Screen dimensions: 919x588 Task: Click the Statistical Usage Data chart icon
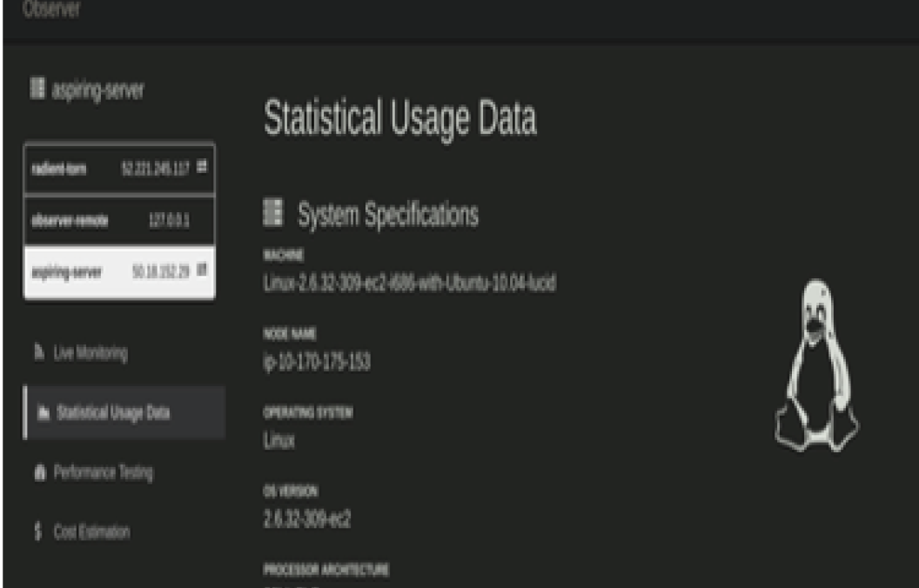click(x=43, y=413)
